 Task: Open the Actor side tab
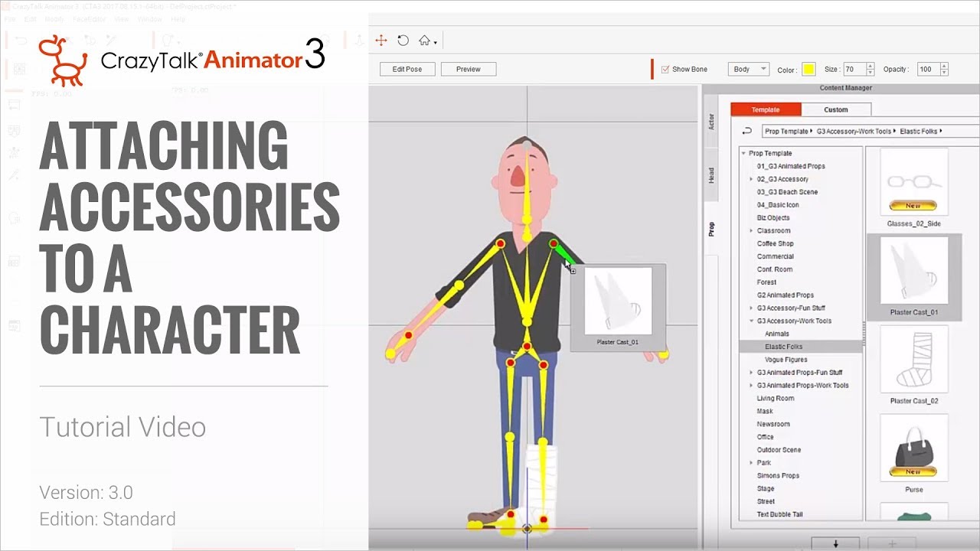pos(710,122)
